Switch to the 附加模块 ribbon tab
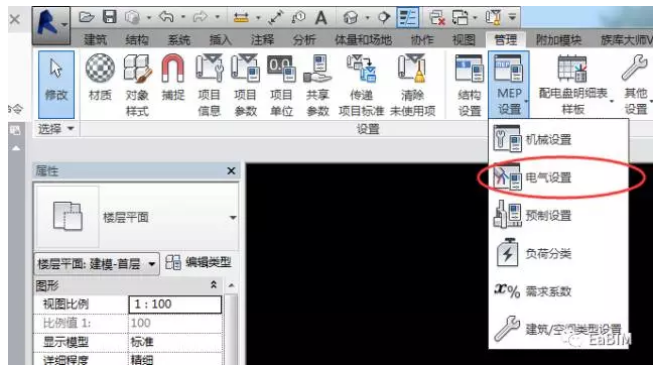The height and width of the screenshot is (367, 657). tap(559, 40)
